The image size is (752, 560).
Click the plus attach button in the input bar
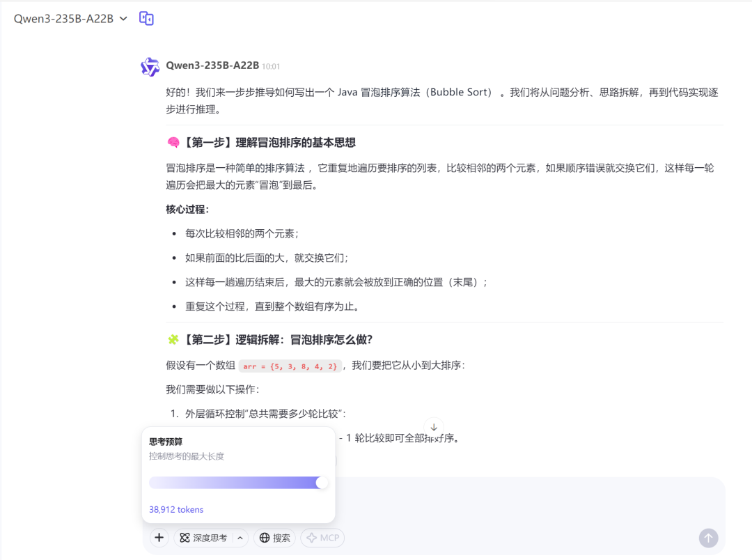pos(159,538)
